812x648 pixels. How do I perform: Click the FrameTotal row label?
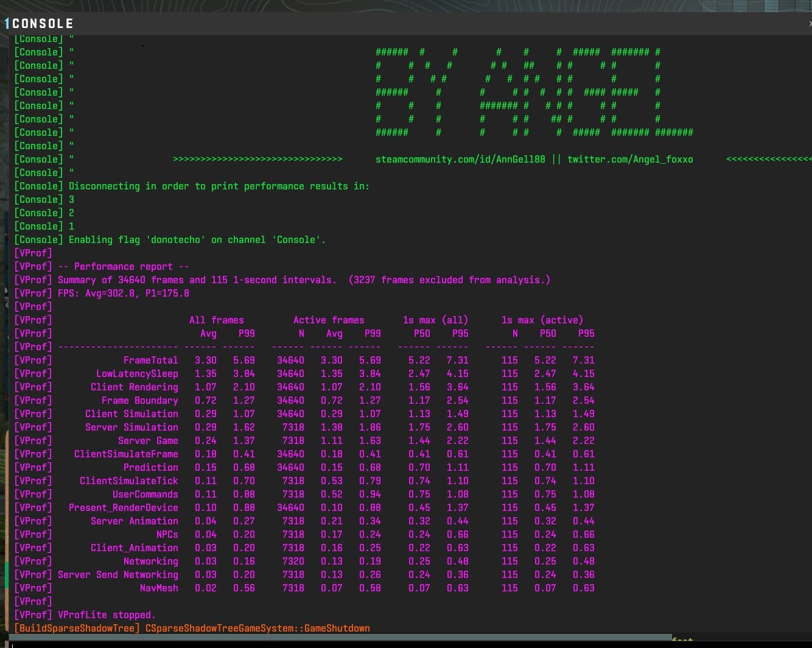tap(150, 361)
